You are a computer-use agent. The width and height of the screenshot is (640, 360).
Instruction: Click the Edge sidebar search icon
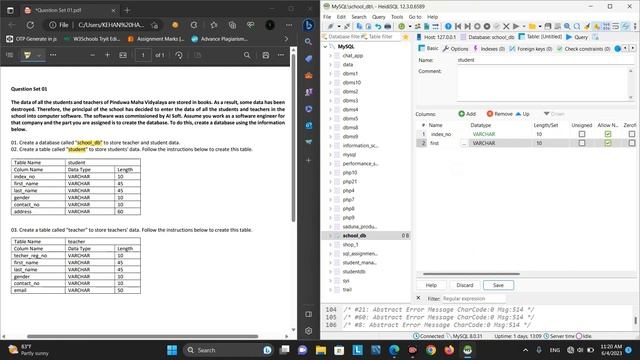pyautogui.click(x=309, y=42)
